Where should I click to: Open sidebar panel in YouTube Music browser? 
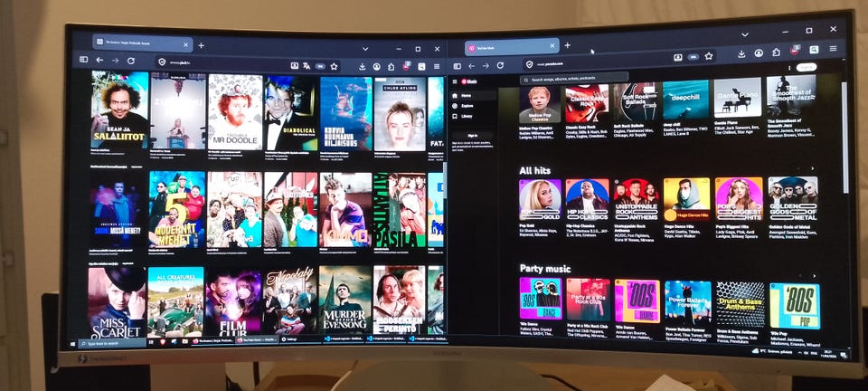[458, 66]
